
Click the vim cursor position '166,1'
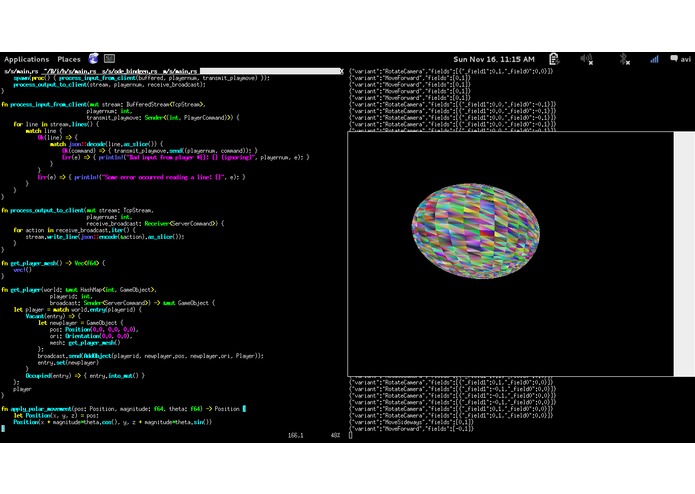296,436
